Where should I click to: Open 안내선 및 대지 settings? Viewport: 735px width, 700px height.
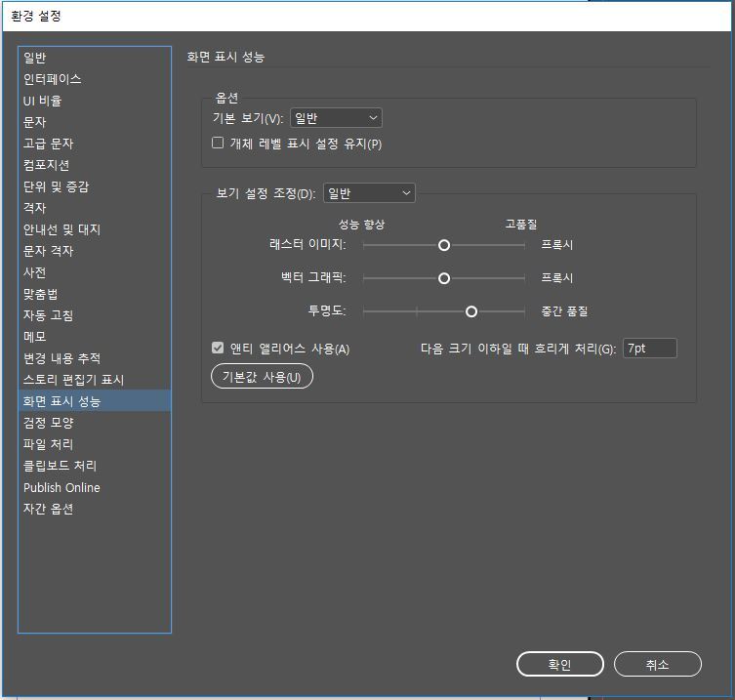(x=95, y=229)
